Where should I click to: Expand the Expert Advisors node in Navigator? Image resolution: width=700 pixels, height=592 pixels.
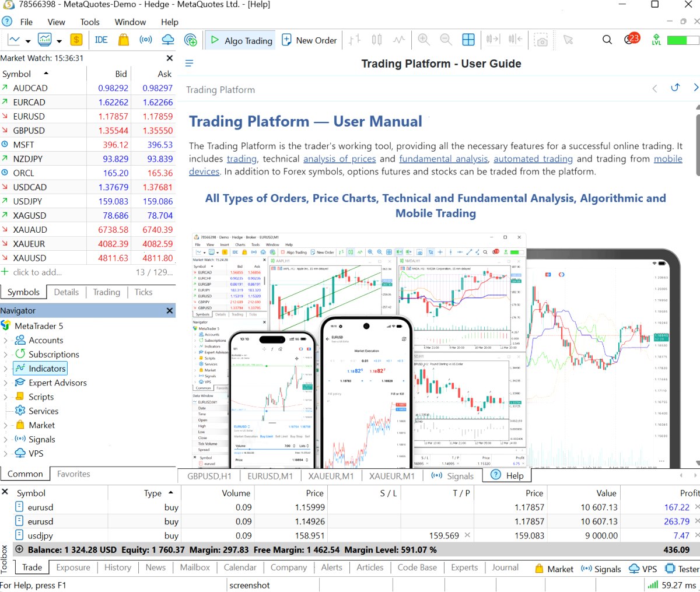point(5,383)
